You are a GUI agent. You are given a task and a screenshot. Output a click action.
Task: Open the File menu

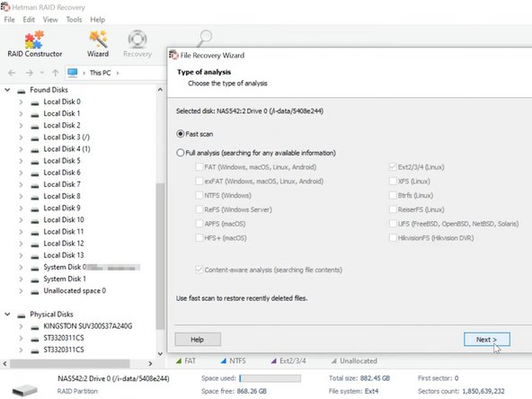(x=9, y=20)
